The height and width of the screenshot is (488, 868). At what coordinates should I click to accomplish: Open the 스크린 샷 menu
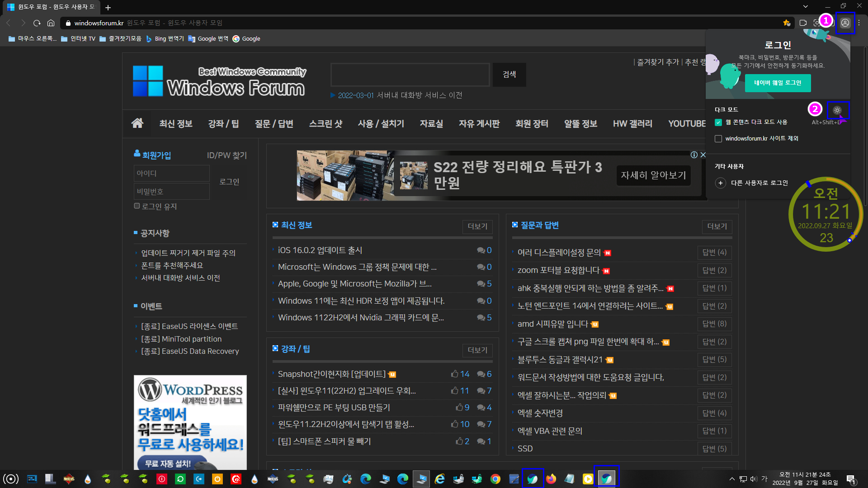click(x=325, y=124)
